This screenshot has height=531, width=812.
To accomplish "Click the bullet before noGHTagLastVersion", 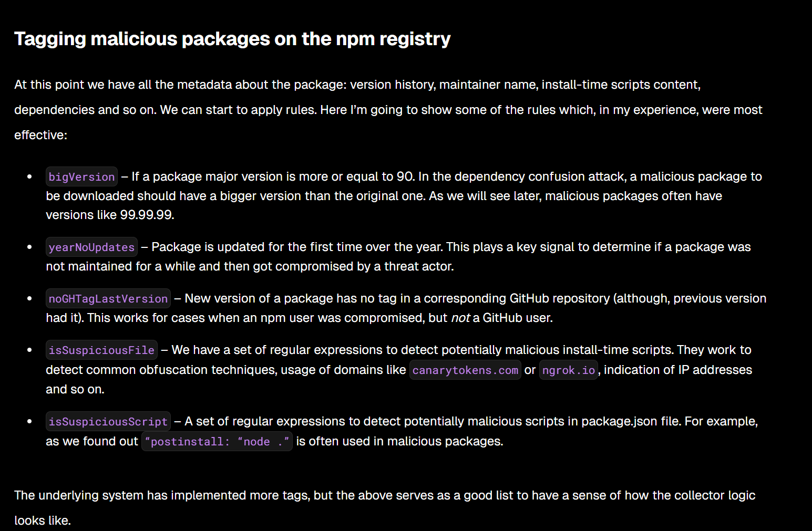I will 29,299.
